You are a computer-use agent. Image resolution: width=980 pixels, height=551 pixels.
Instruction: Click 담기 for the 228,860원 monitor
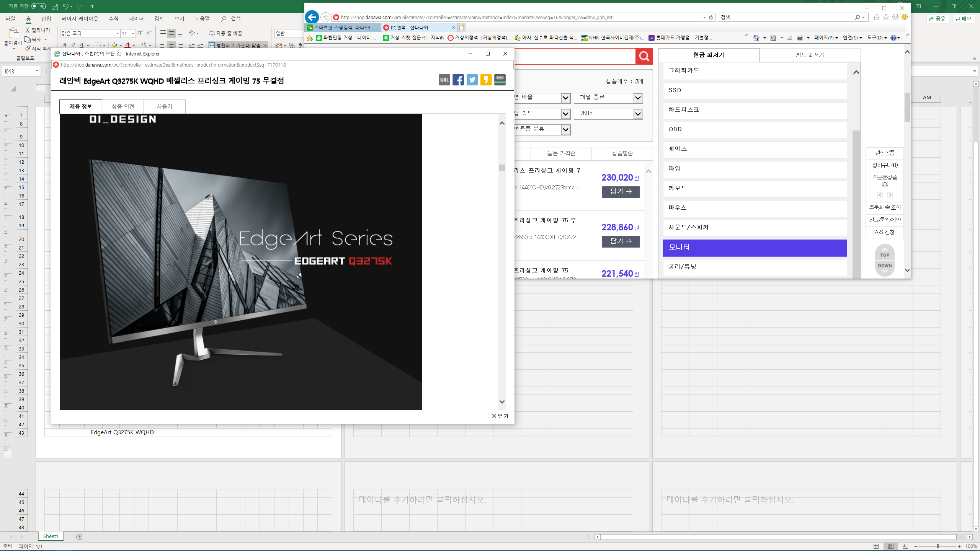click(621, 241)
